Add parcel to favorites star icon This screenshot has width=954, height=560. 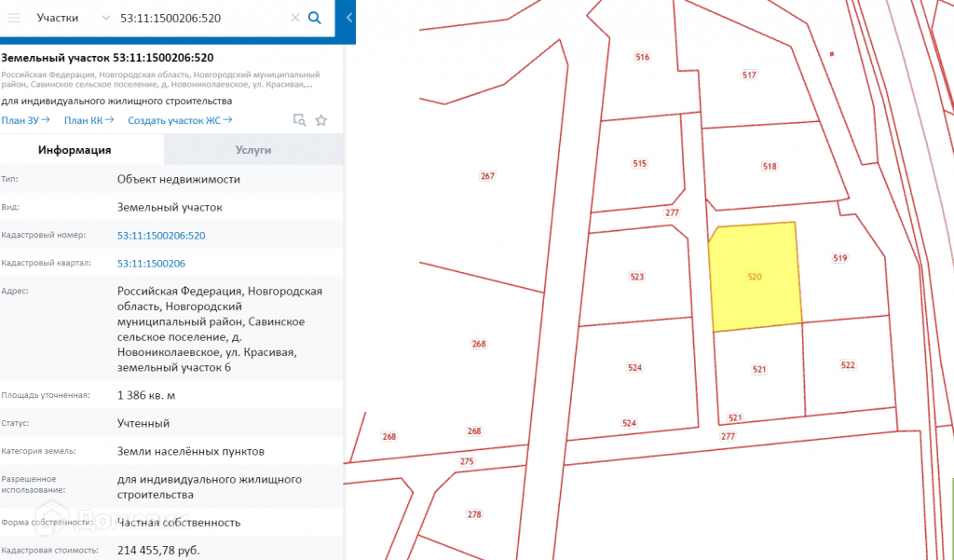coord(321,120)
